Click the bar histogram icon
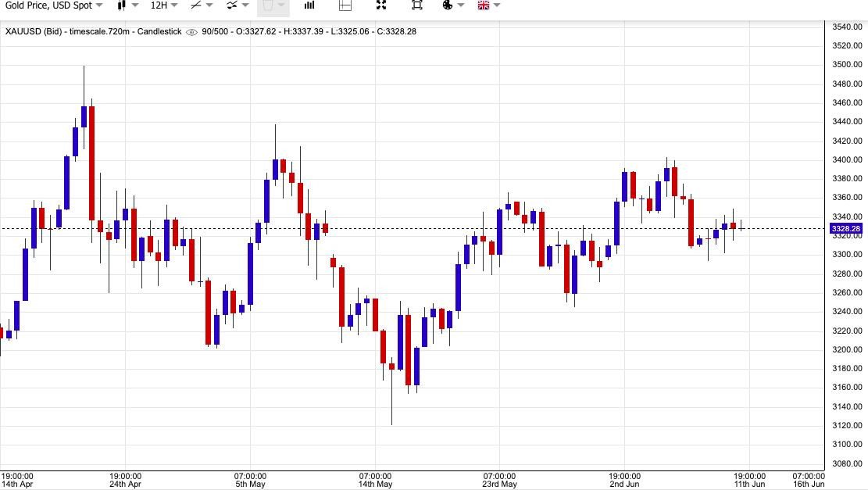 click(x=309, y=5)
